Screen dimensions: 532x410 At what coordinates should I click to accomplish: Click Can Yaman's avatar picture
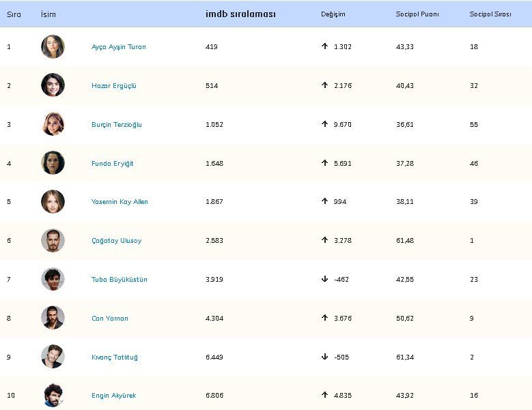tap(53, 317)
